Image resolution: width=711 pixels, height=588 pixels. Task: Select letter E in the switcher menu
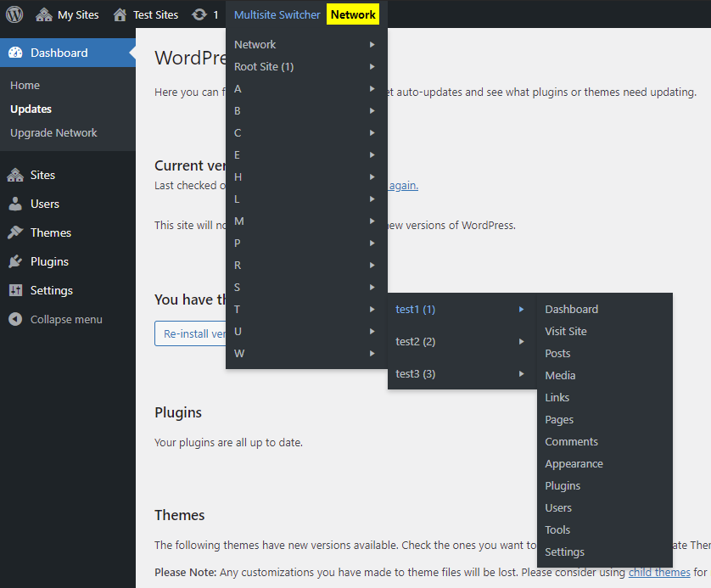coord(306,155)
